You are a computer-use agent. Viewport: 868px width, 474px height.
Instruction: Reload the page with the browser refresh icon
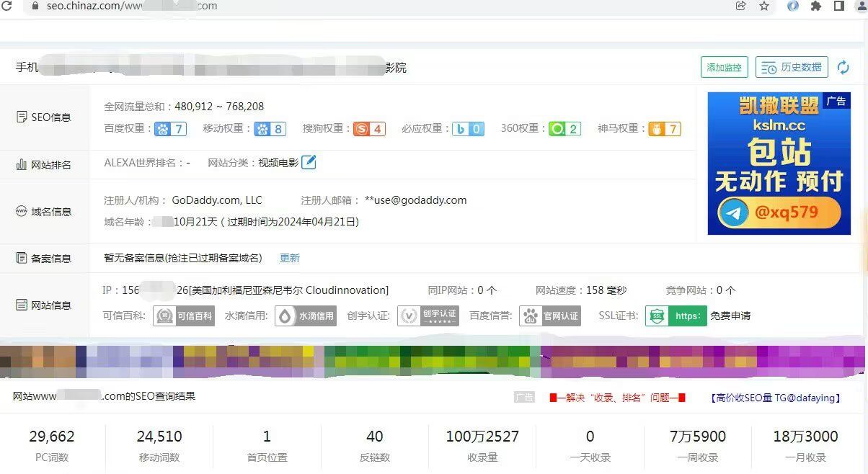[6, 6]
